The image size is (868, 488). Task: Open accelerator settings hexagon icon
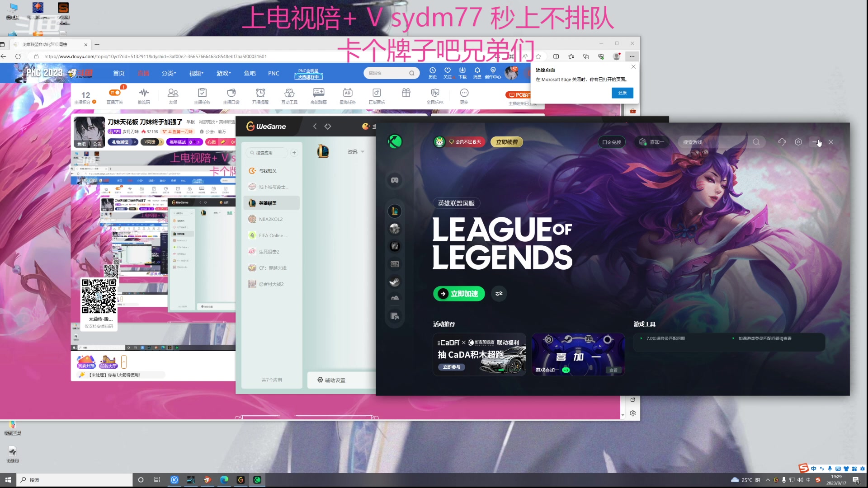(x=798, y=142)
